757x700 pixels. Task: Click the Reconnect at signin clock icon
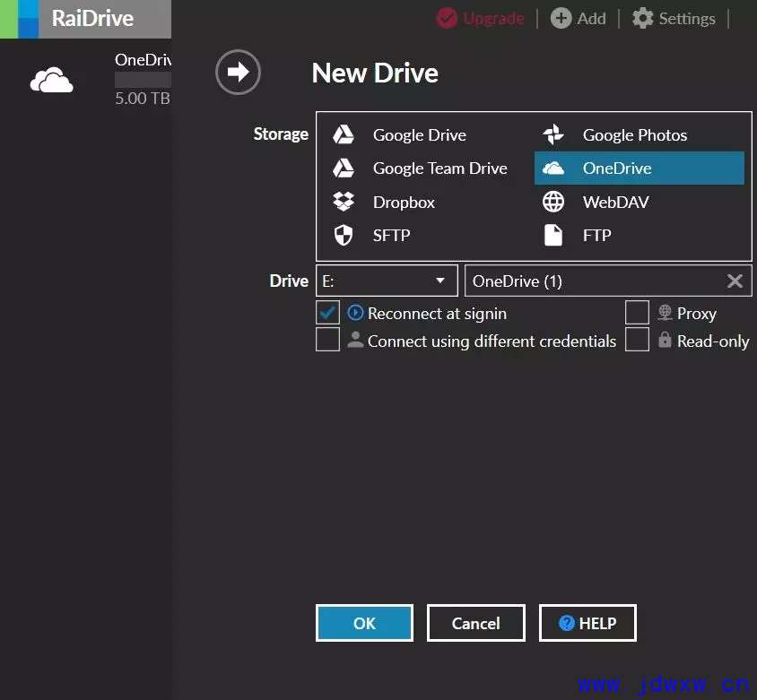tap(355, 313)
